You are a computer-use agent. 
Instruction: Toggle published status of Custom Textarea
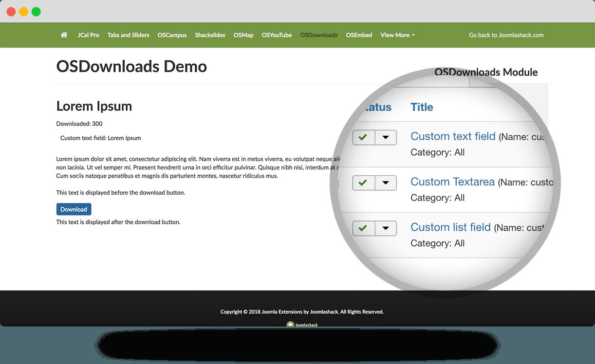(363, 183)
